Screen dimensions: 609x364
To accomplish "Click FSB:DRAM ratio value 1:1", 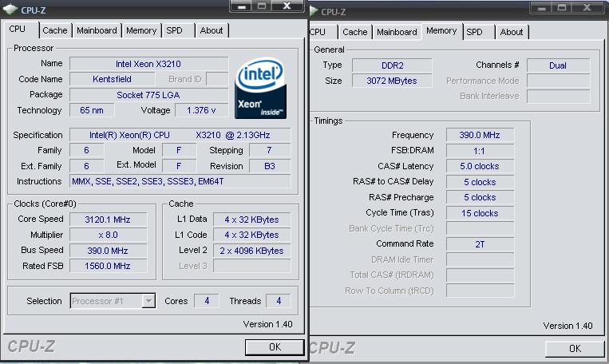I will click(480, 151).
